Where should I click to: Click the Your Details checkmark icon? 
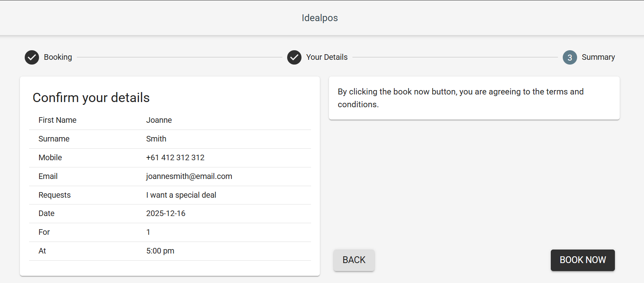294,57
